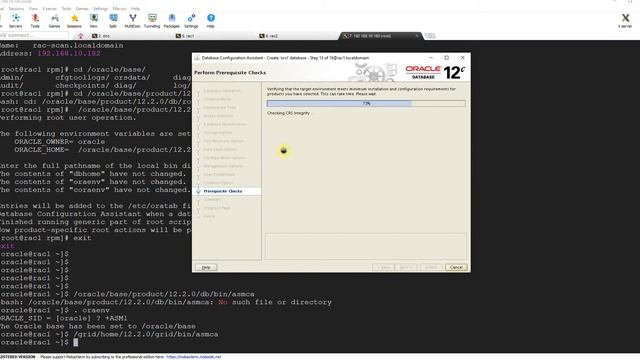Screen dimensions: 640x360
Task: Select the Creation Mode step
Action: click(x=217, y=99)
